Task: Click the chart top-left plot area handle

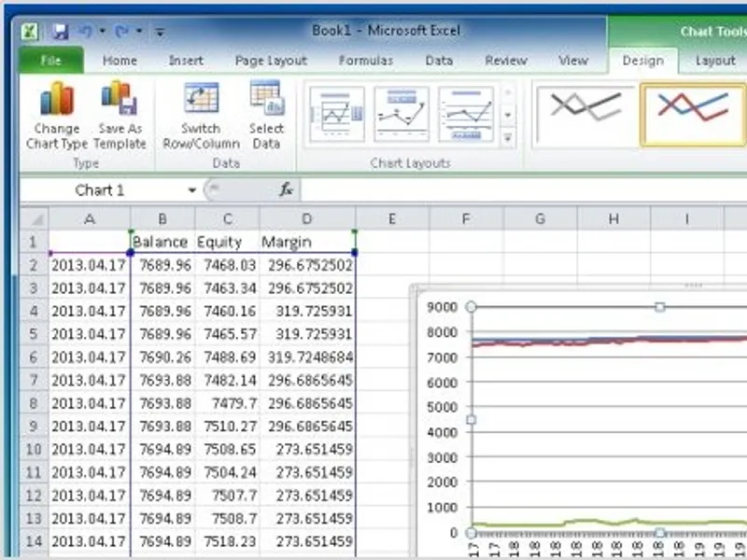Action: [471, 307]
